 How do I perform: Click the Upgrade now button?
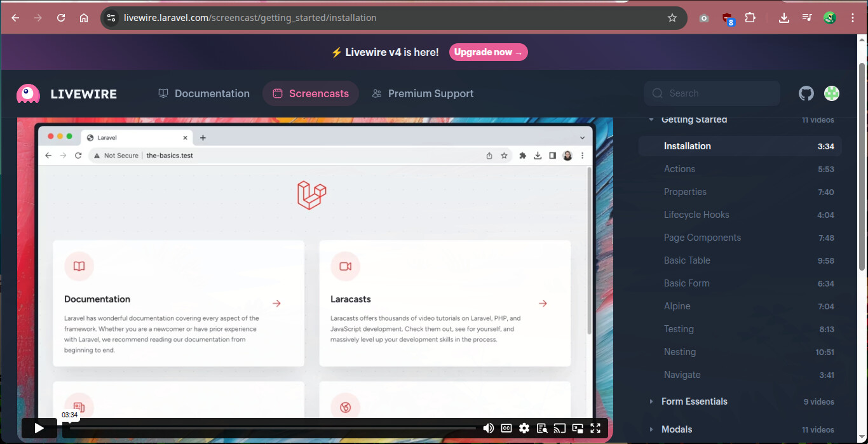pos(488,52)
